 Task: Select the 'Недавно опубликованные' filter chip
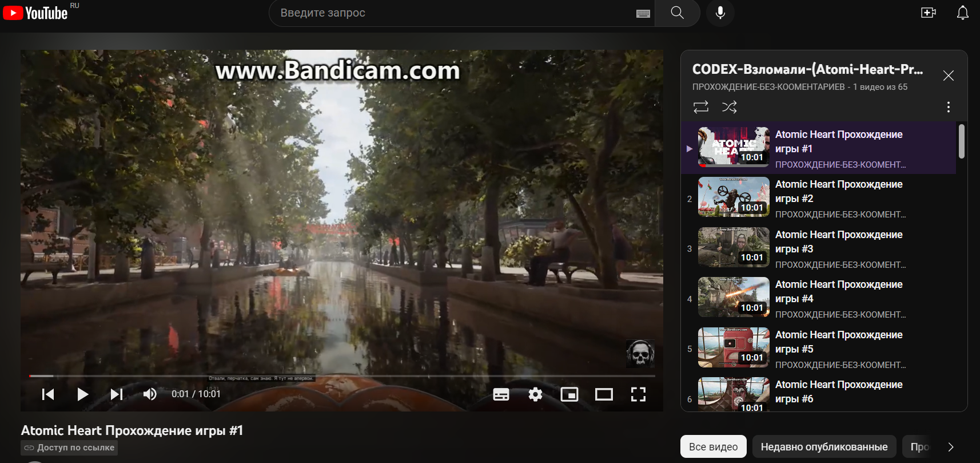tap(824, 446)
